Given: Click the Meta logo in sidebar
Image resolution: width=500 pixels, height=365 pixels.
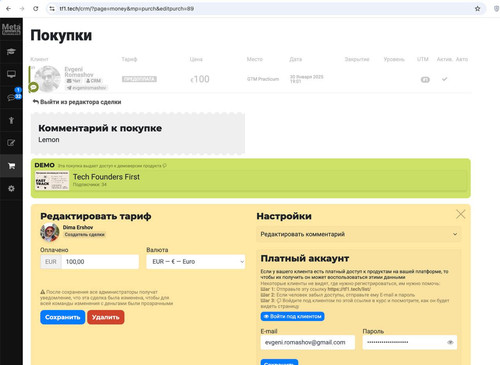Looking at the screenshot, I should (x=11, y=29).
